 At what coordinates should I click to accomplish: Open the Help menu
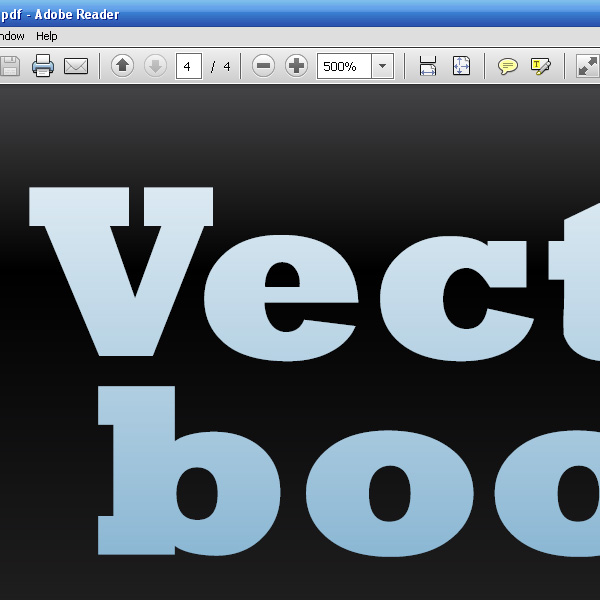47,36
